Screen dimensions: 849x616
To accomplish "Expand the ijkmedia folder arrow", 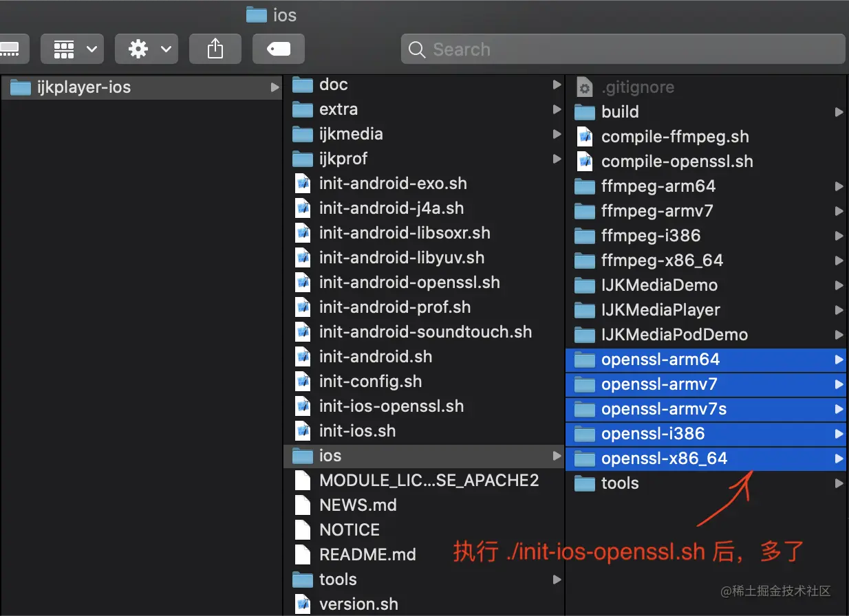I will tap(557, 134).
